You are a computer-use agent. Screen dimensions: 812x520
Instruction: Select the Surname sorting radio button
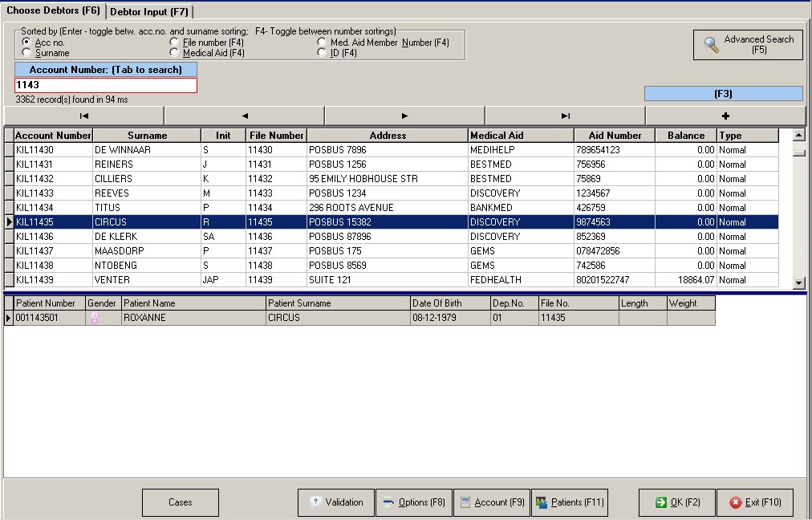[26, 55]
